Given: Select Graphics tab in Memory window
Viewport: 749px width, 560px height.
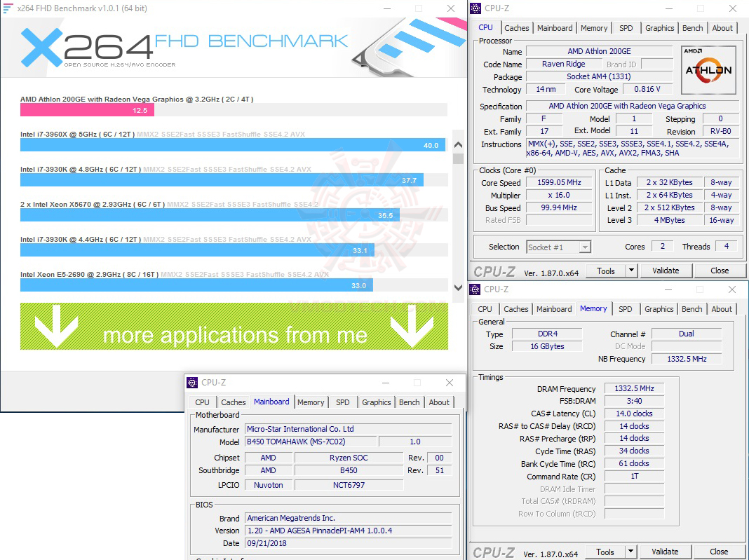Looking at the screenshot, I should [659, 309].
